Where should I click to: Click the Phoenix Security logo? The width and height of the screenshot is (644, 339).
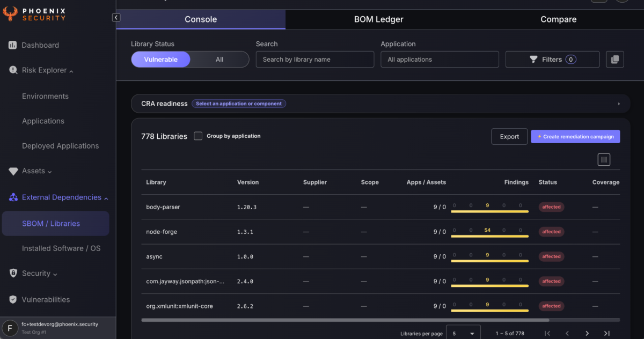34,13
